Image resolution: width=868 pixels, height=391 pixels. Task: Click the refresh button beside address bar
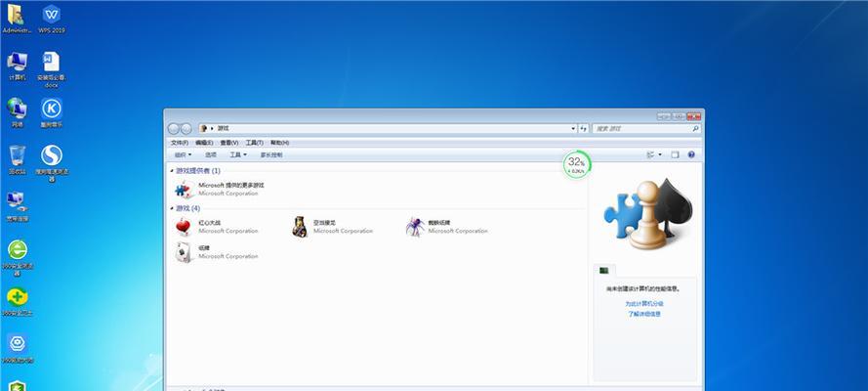pyautogui.click(x=583, y=128)
